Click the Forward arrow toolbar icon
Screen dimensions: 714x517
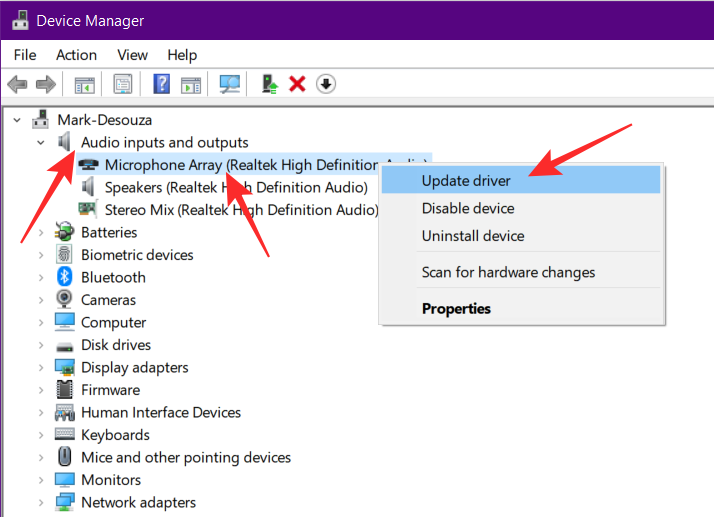pyautogui.click(x=45, y=85)
